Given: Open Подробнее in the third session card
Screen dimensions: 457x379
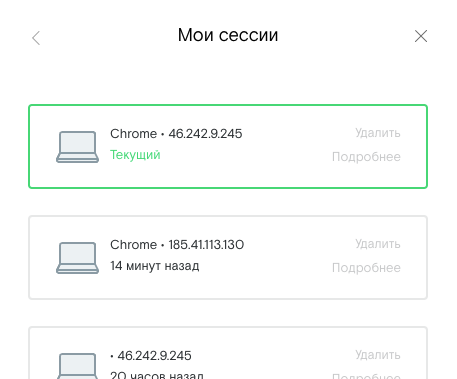Looking at the screenshot, I should point(366,376).
